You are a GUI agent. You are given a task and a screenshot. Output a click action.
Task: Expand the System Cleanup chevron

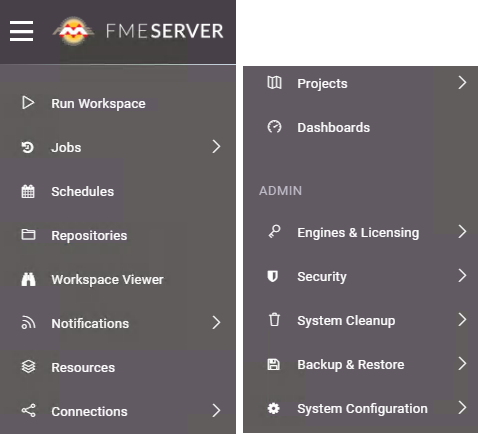click(462, 320)
